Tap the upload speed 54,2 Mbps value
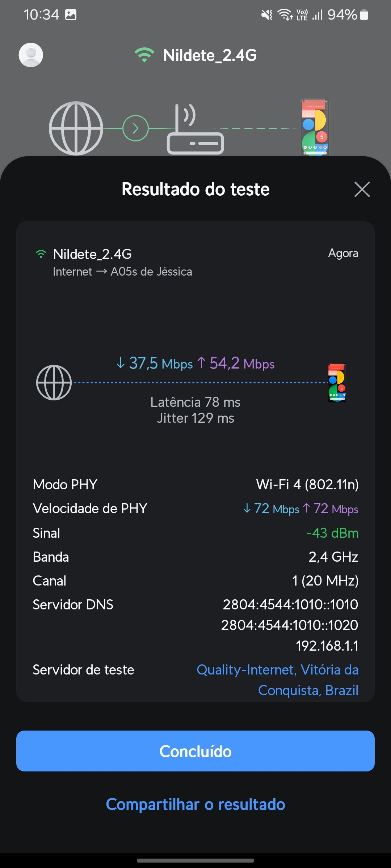 coord(236,363)
